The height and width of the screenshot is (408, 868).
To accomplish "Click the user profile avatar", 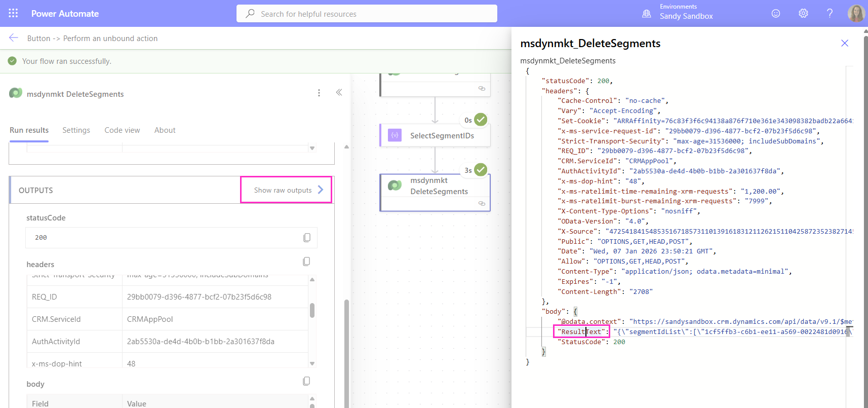I will click(856, 13).
